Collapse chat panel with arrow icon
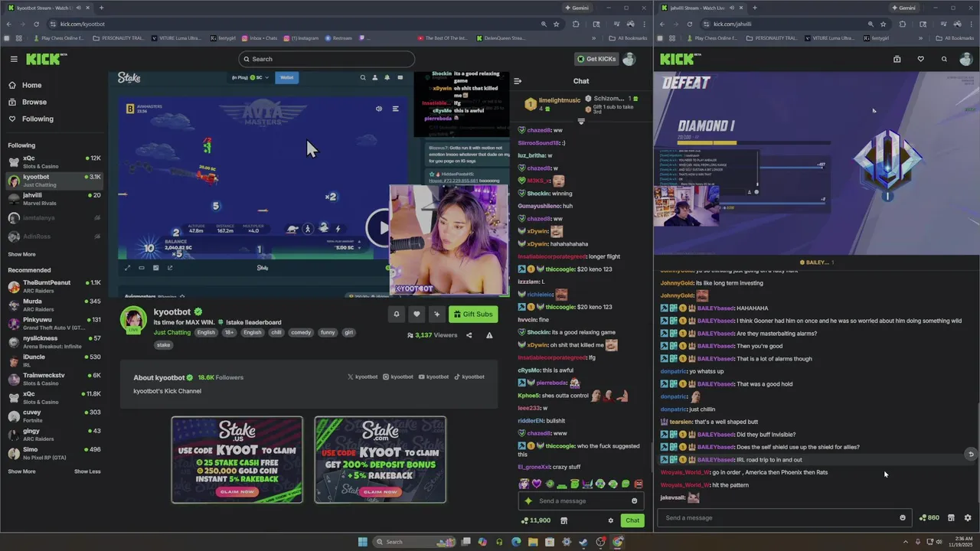The width and height of the screenshot is (980, 551). coord(518,80)
